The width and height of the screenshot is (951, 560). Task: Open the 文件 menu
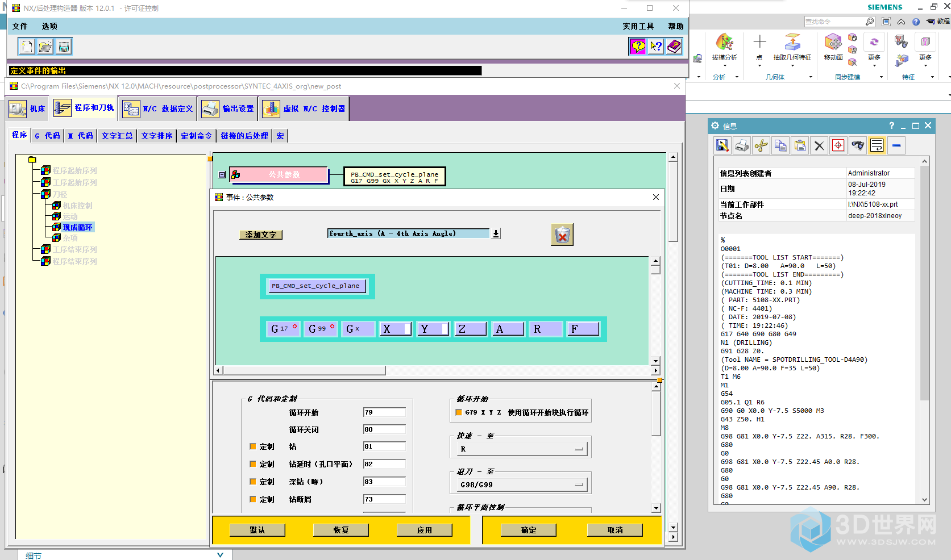point(20,26)
